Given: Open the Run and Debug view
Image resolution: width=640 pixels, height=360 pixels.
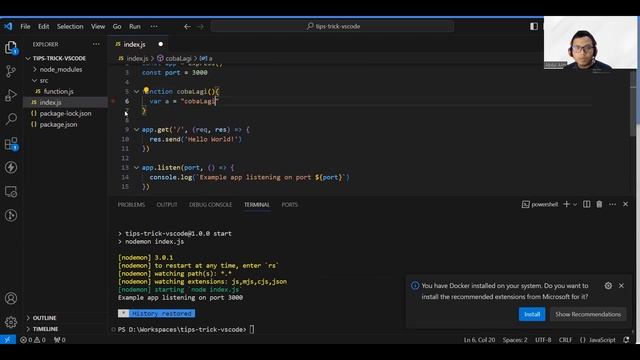Looking at the screenshot, I should click(x=11, y=95).
